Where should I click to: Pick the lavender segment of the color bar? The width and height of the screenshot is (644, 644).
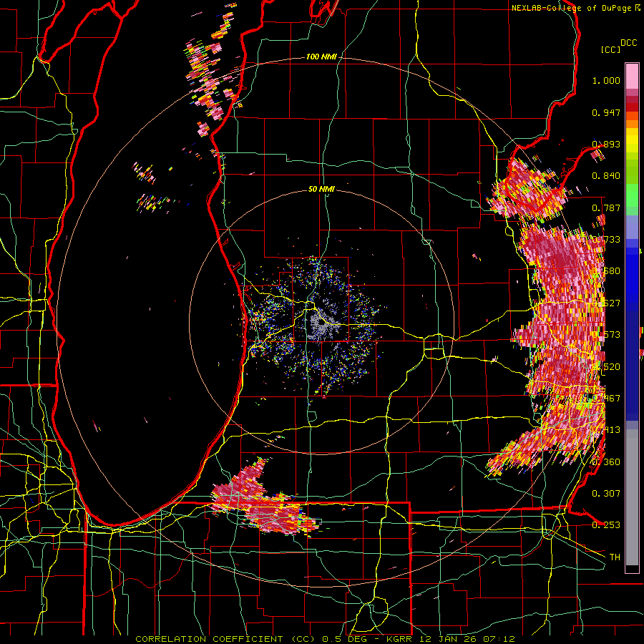[x=632, y=227]
